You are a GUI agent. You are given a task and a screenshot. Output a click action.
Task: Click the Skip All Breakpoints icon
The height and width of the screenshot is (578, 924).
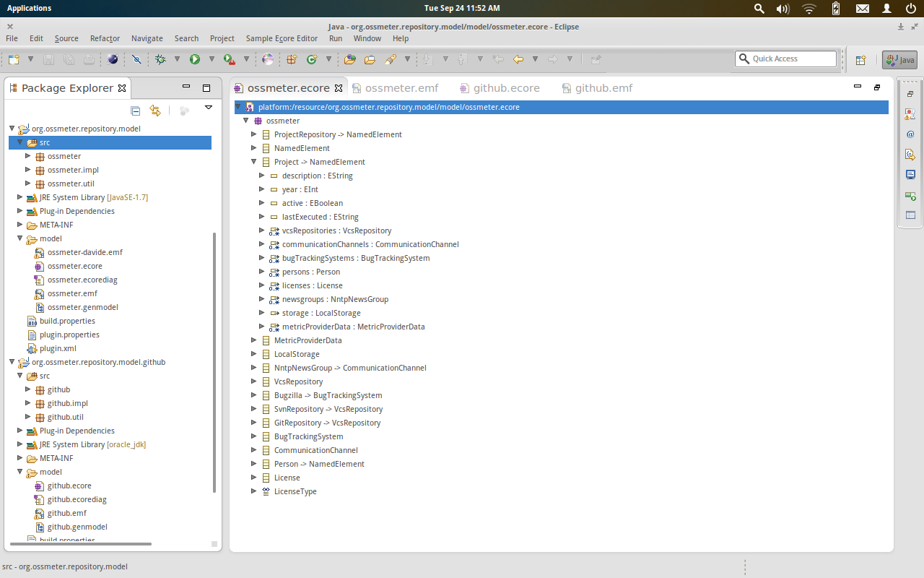(x=136, y=59)
